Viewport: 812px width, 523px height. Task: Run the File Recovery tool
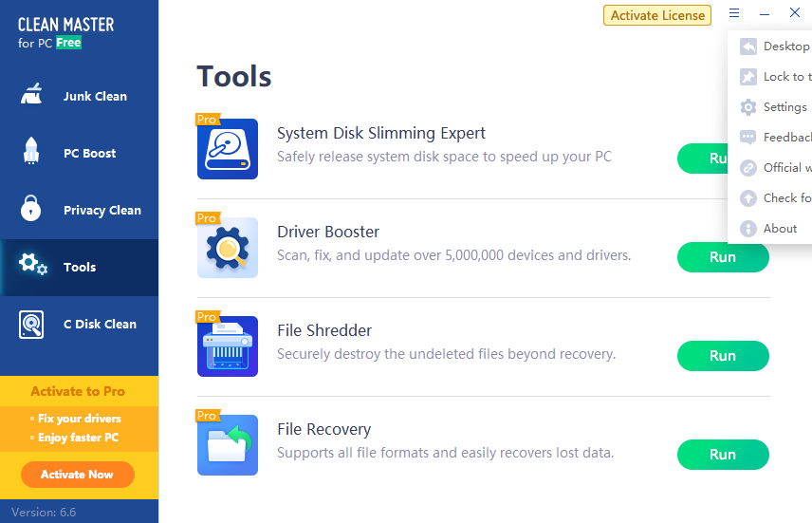(723, 455)
